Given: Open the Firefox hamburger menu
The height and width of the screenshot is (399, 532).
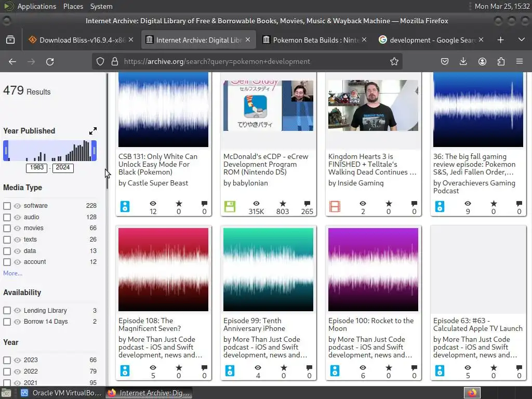Looking at the screenshot, I should (520, 61).
